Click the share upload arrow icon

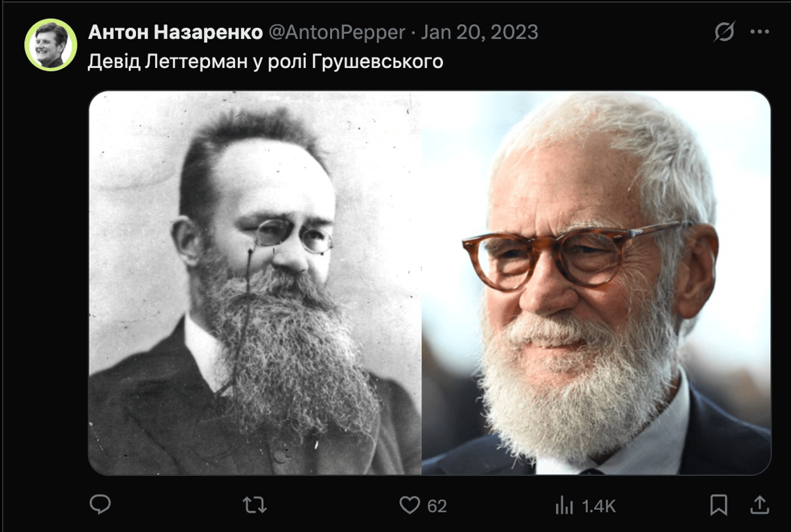point(759,504)
